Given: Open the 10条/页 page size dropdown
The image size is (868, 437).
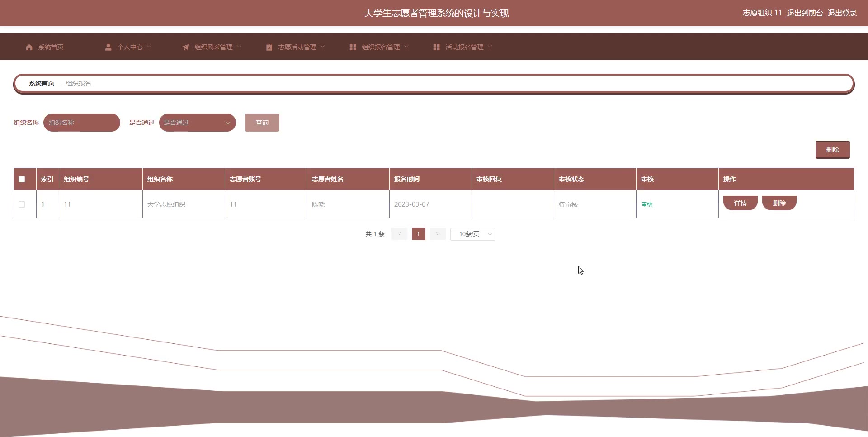Looking at the screenshot, I should [473, 234].
